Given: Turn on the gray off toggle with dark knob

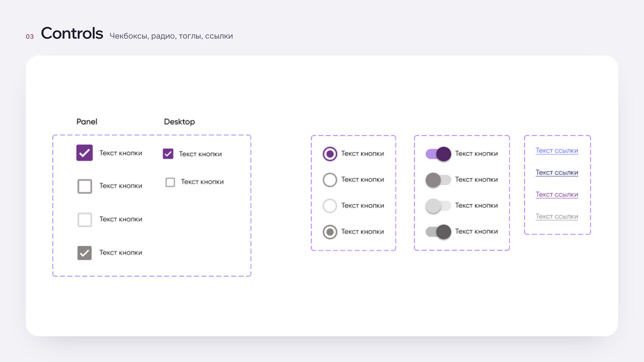Looking at the screenshot, I should point(438,180).
